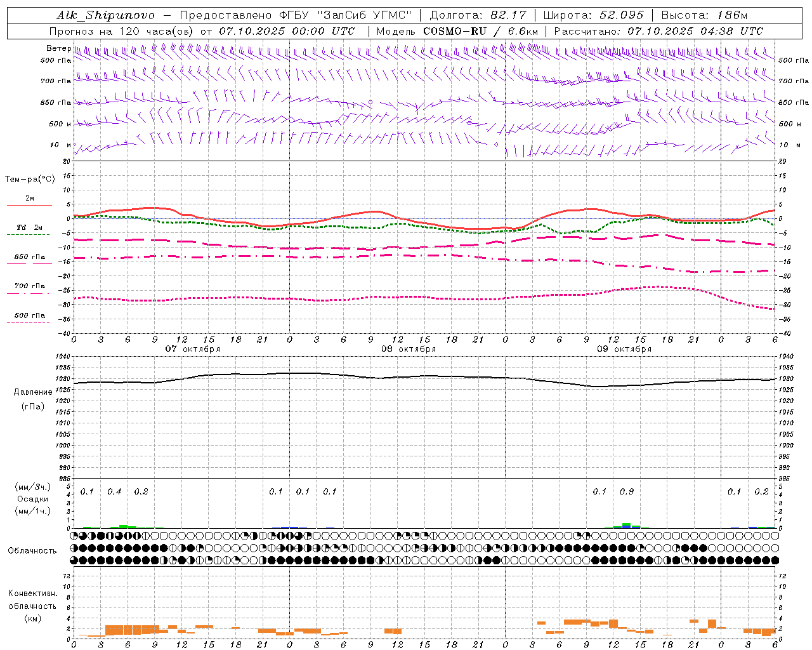Click the Долгота: 82.17 field

click(x=478, y=15)
